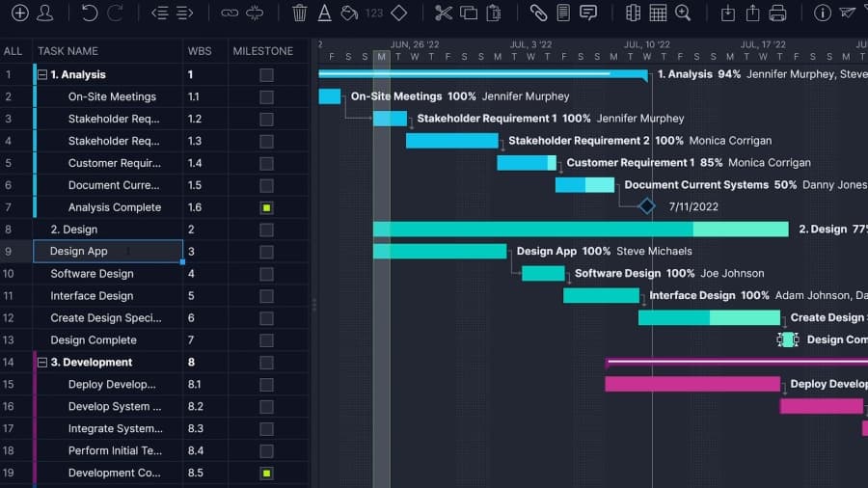Click the printer icon
The height and width of the screenshot is (488, 868).
tap(777, 13)
